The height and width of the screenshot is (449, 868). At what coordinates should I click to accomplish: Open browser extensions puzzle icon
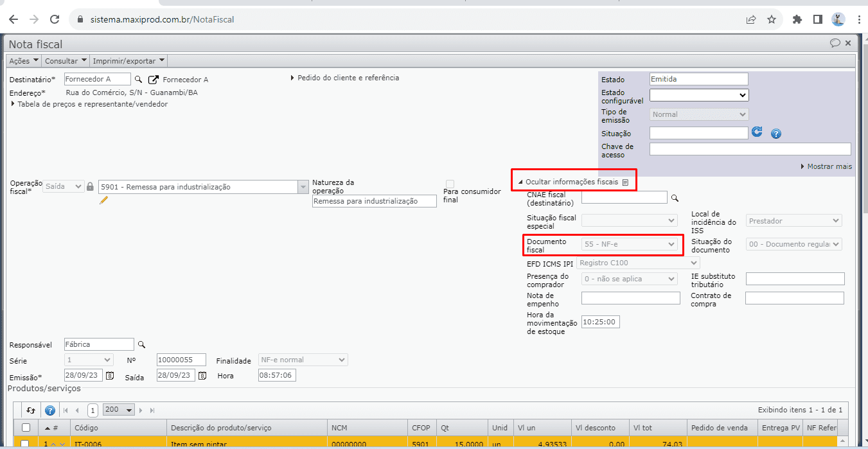click(x=797, y=19)
